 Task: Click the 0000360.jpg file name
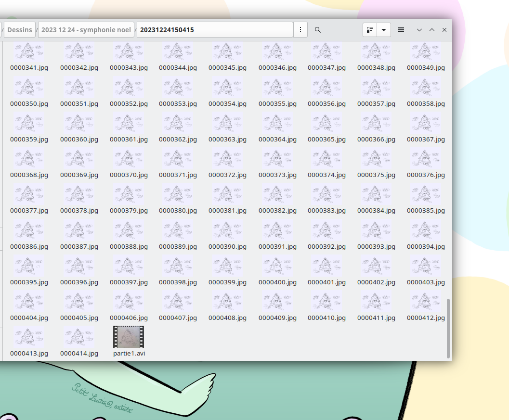click(x=79, y=139)
